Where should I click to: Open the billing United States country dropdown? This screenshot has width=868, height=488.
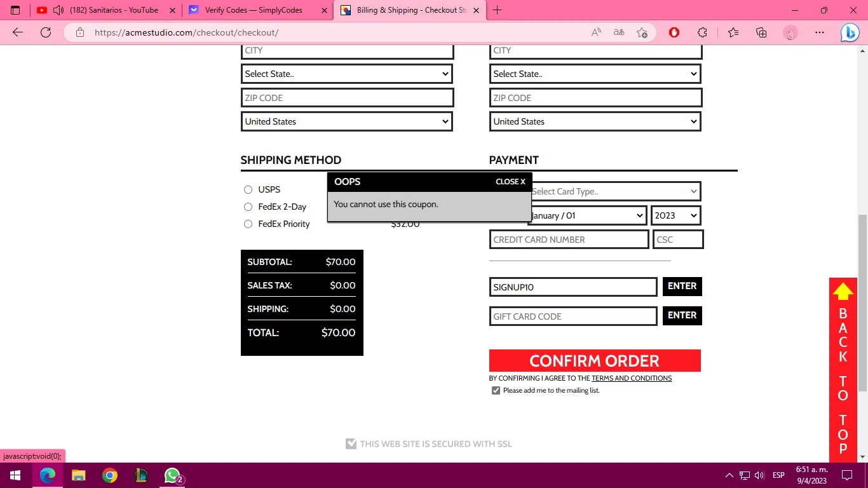[x=347, y=121]
